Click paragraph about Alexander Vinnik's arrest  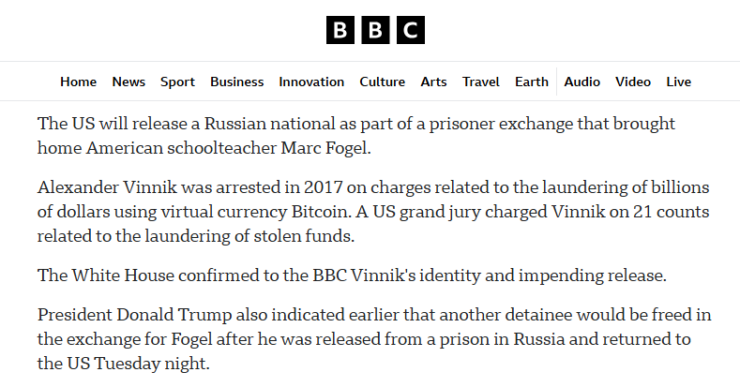[373, 211]
